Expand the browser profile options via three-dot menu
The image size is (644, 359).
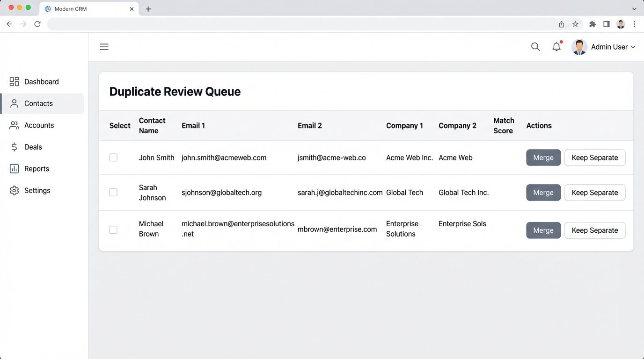635,24
